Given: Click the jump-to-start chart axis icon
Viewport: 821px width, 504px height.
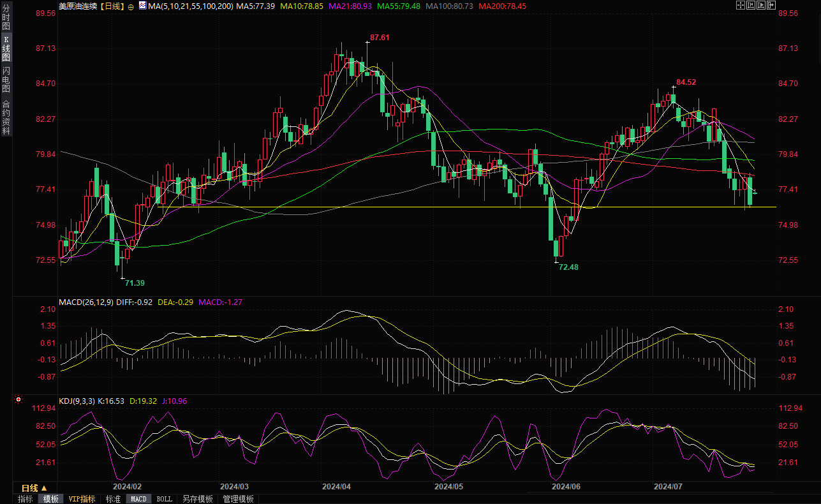Looking at the screenshot, I should [751, 6].
